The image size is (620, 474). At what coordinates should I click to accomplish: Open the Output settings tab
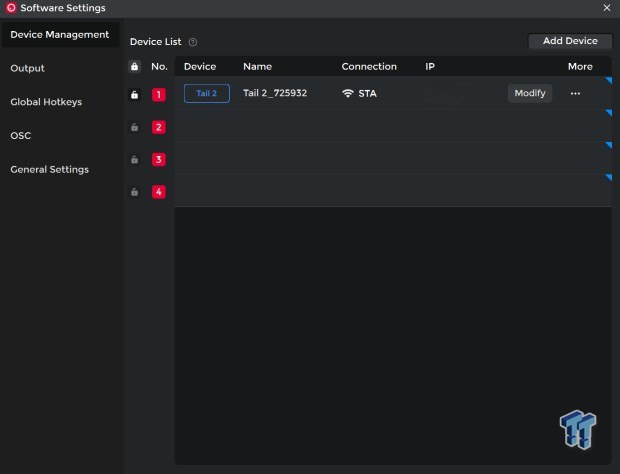(27, 68)
